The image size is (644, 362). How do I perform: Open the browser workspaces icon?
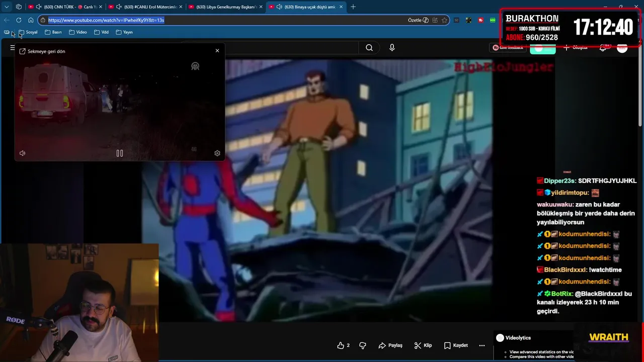coord(19,7)
